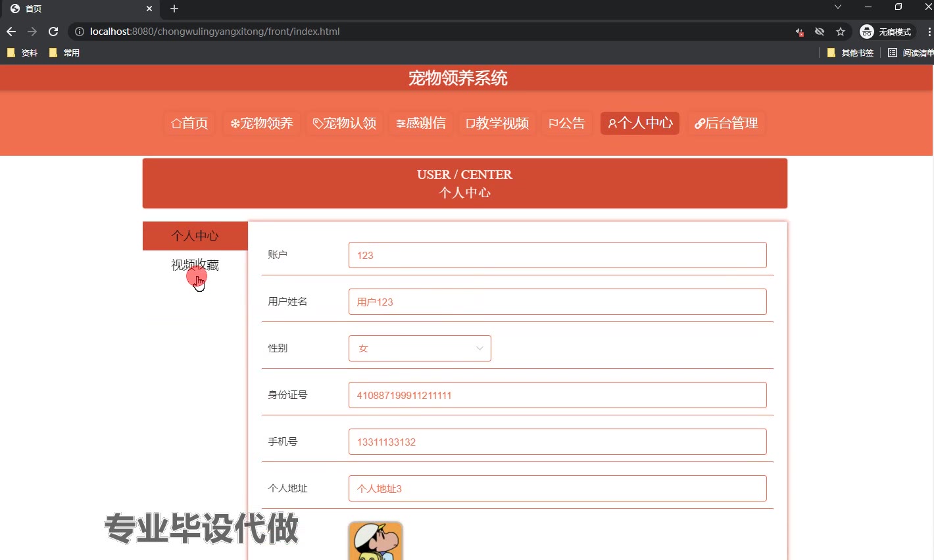This screenshot has height=560, width=934.
Task: Open the 感谢信 menu item
Action: [421, 123]
